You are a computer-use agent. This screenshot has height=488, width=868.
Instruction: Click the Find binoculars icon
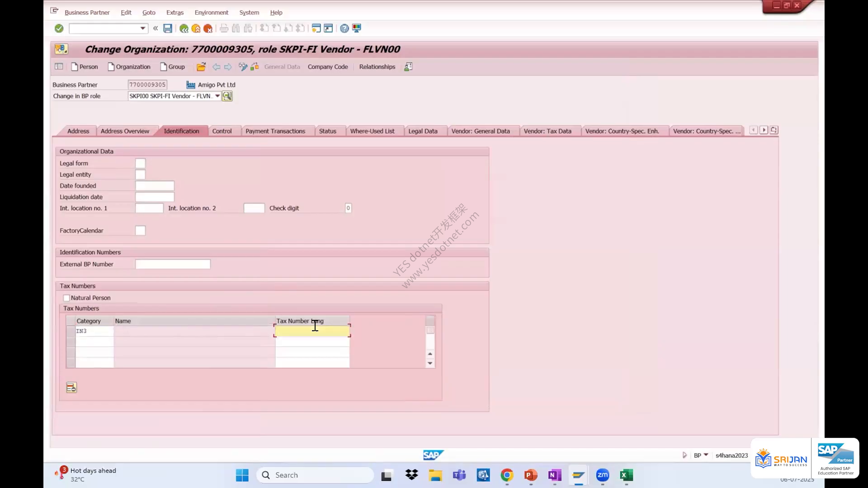point(236,28)
